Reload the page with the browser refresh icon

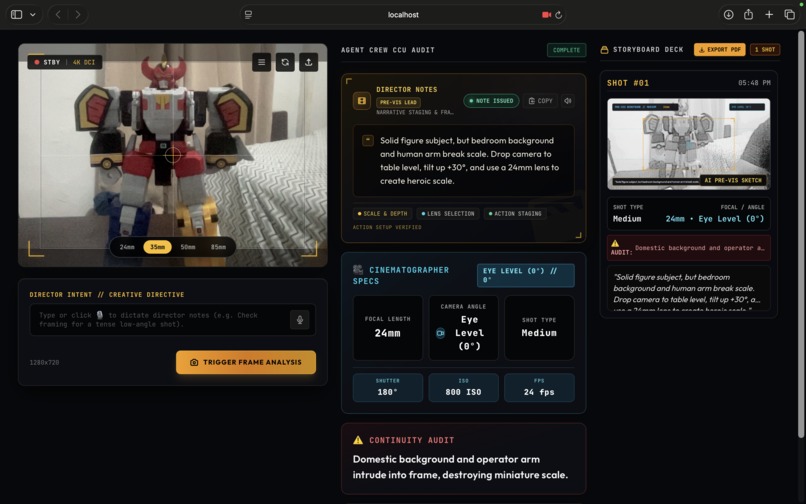(558, 15)
